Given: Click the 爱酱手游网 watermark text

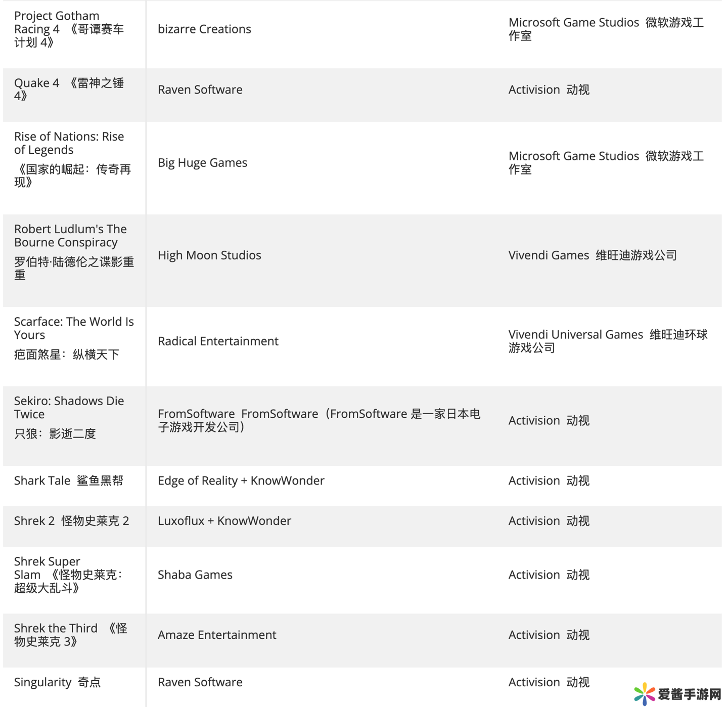Looking at the screenshot, I should [689, 694].
